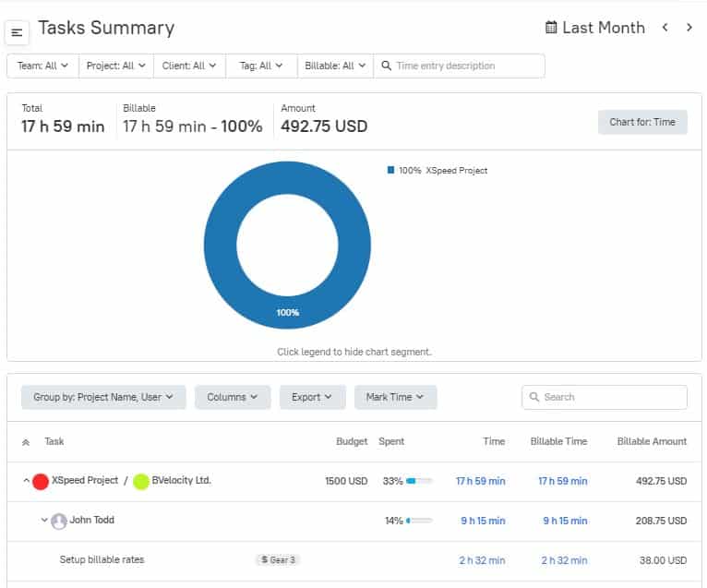Go to next period arrow

point(689,28)
